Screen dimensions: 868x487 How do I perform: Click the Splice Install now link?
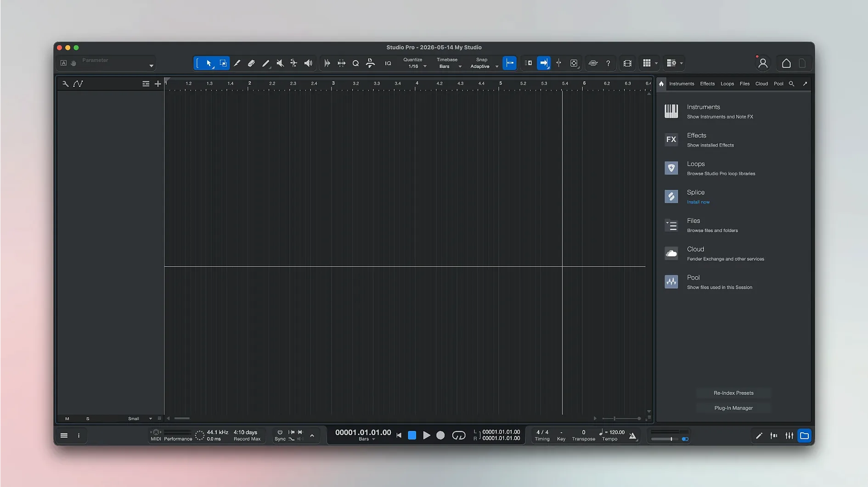tap(698, 202)
